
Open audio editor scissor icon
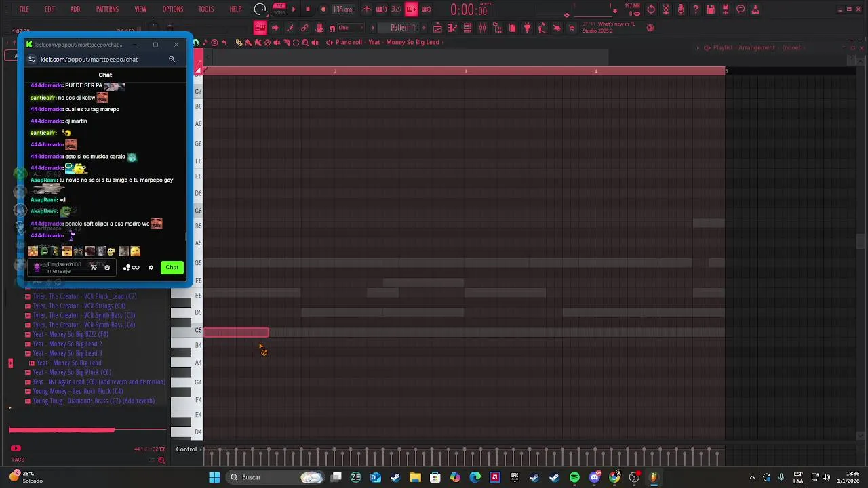coord(666,9)
